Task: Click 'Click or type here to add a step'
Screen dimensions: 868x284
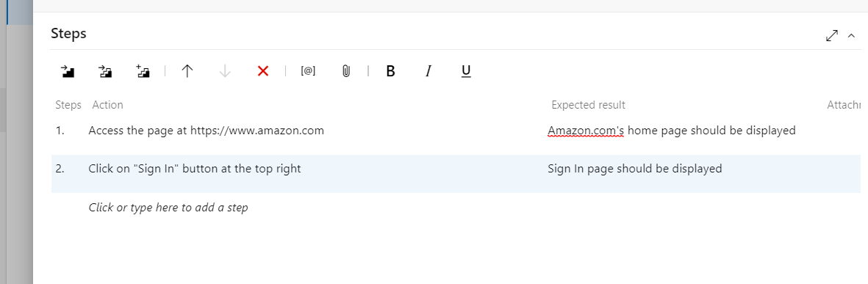Action: (168, 208)
